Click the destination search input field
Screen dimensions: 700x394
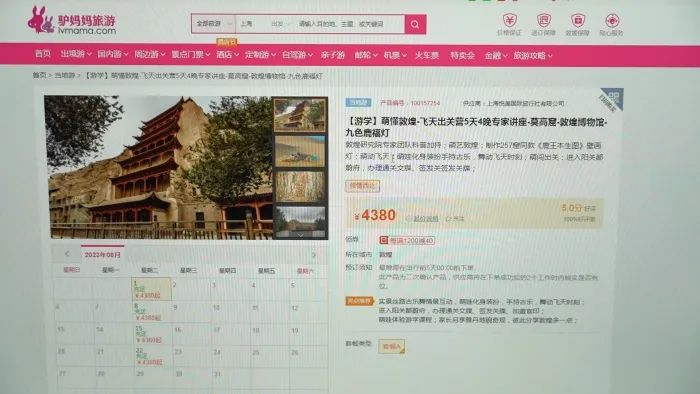click(x=350, y=24)
